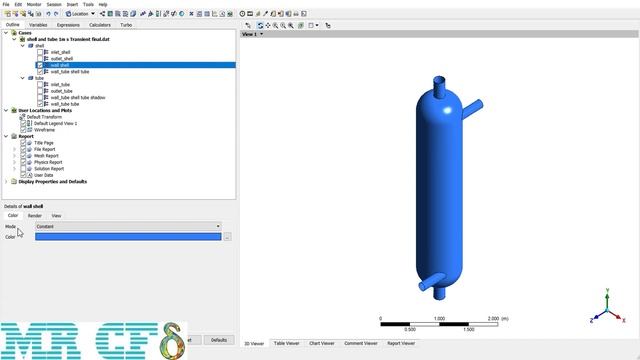The image size is (640, 360).
Task: Switch to the Chart Viewer tab
Action: pos(322,343)
